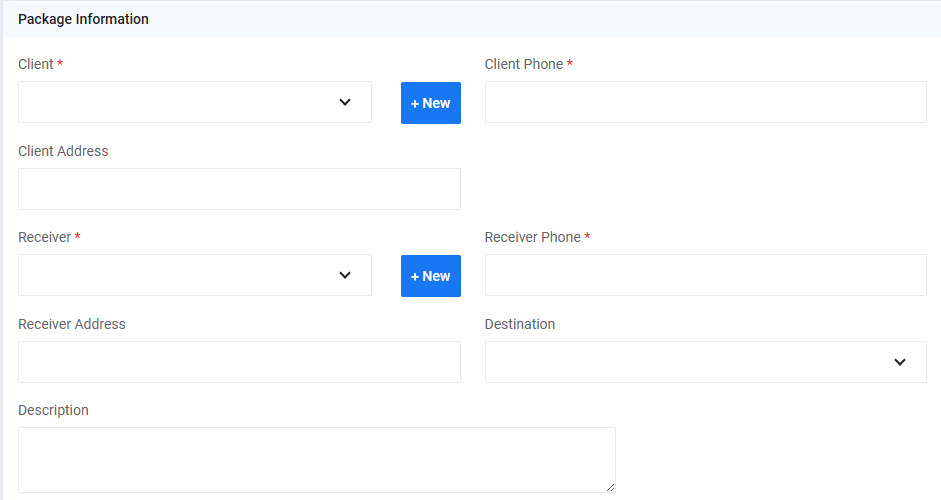Click the Description box resize handle
941x500 pixels.
[610, 487]
